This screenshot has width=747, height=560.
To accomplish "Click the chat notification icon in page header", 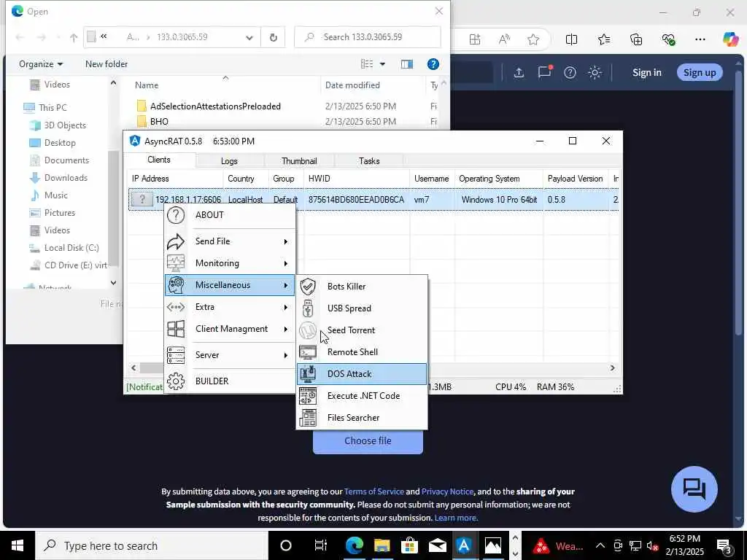I will [545, 71].
